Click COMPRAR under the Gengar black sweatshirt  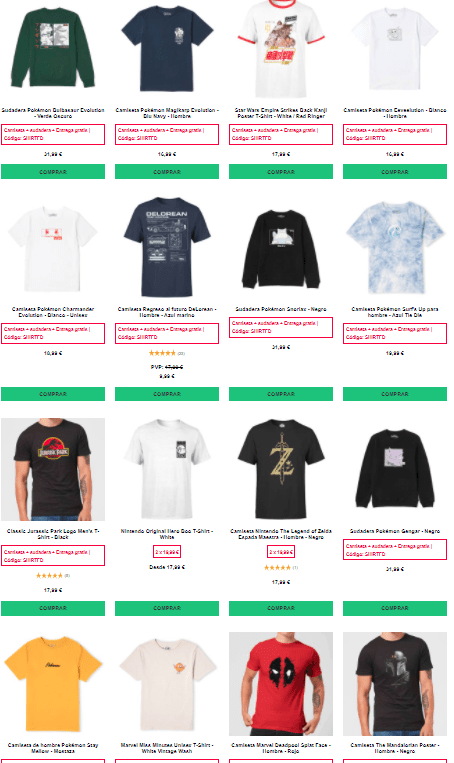click(x=395, y=608)
